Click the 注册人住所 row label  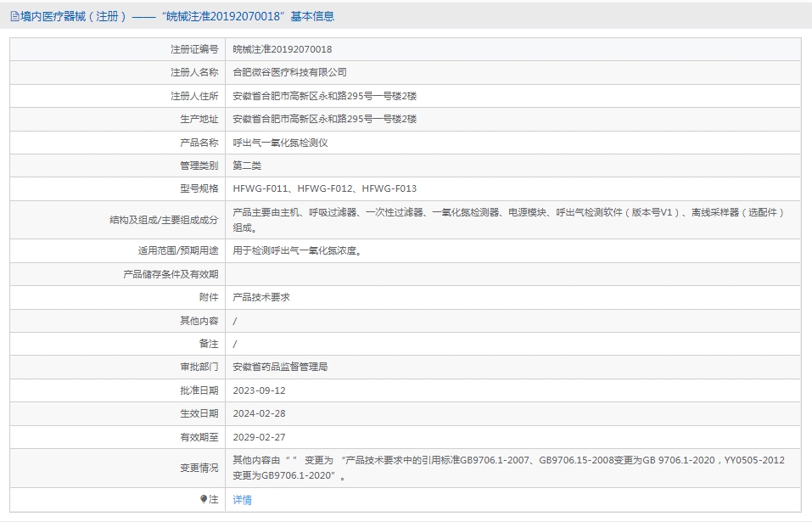(194, 96)
